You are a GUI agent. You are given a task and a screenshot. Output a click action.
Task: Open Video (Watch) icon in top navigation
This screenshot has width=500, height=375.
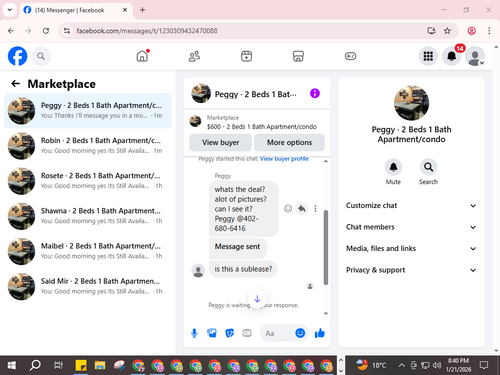[x=246, y=56]
